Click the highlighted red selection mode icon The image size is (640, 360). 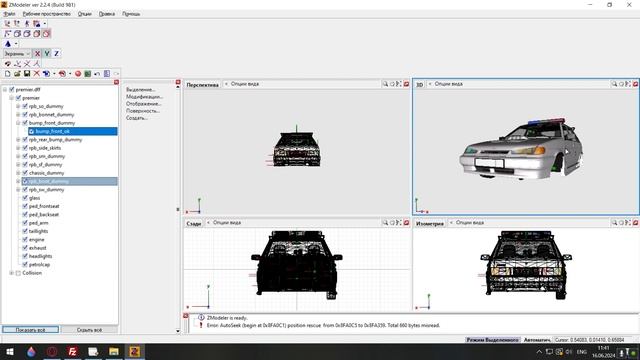[x=47, y=34]
